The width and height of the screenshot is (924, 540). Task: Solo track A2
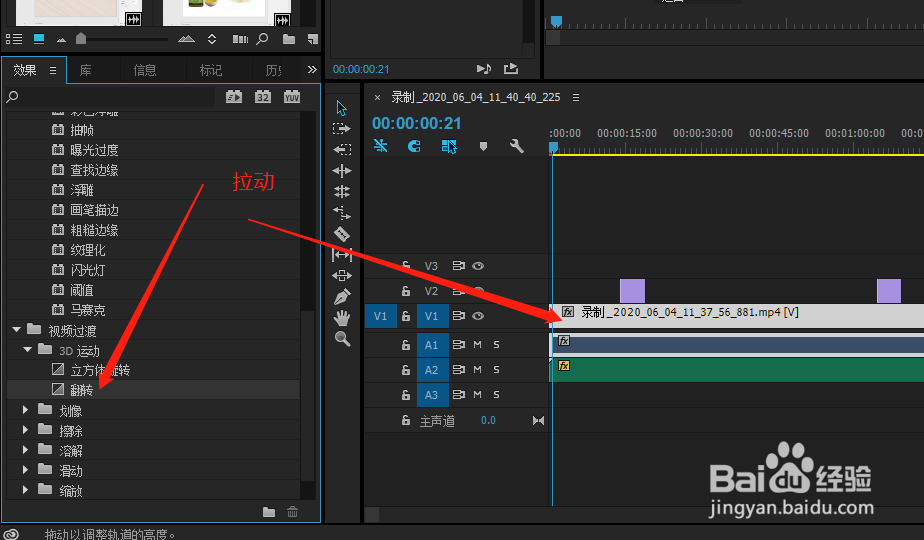pyautogui.click(x=496, y=370)
